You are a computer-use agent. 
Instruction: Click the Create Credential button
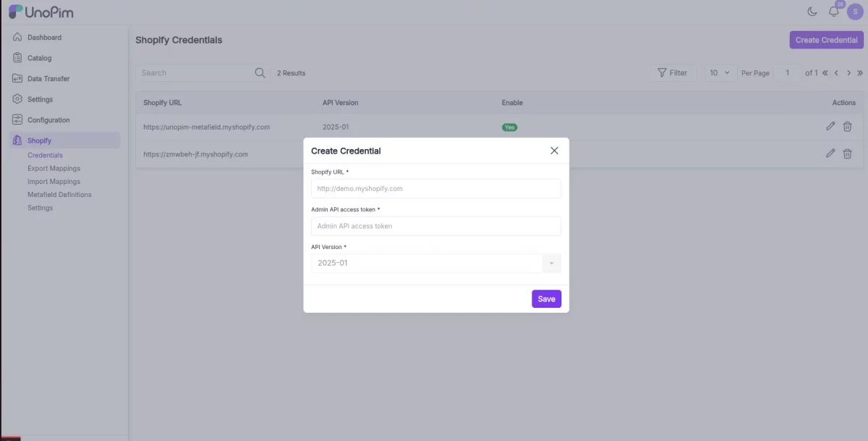coord(825,40)
